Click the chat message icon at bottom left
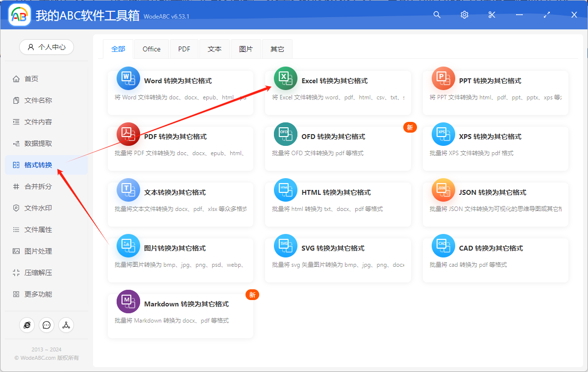Image resolution: width=588 pixels, height=372 pixels. pyautogui.click(x=47, y=325)
